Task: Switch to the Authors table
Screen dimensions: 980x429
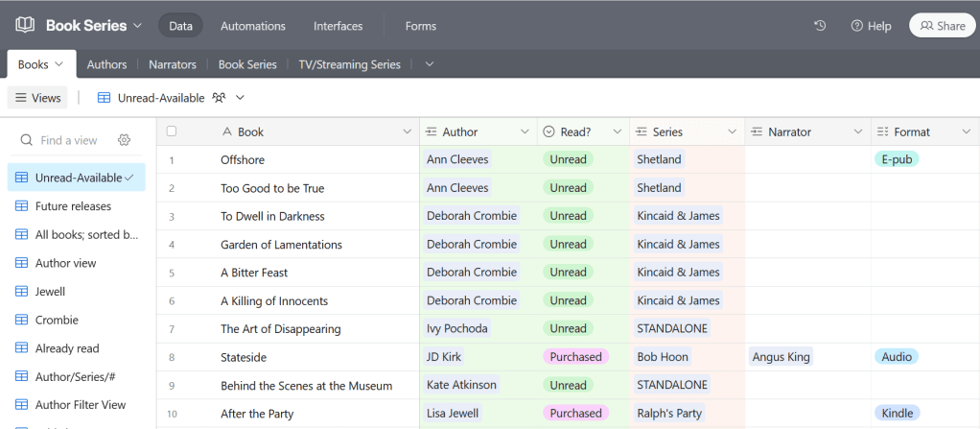Action: [x=106, y=64]
